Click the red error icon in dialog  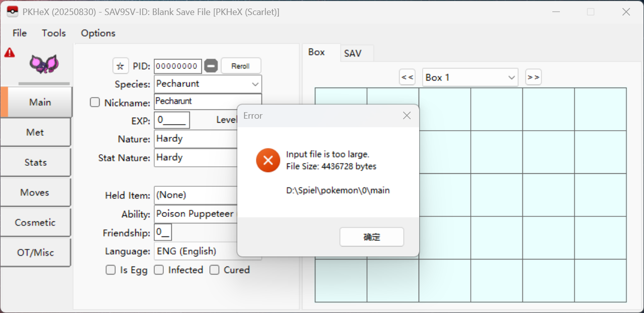pos(268,160)
